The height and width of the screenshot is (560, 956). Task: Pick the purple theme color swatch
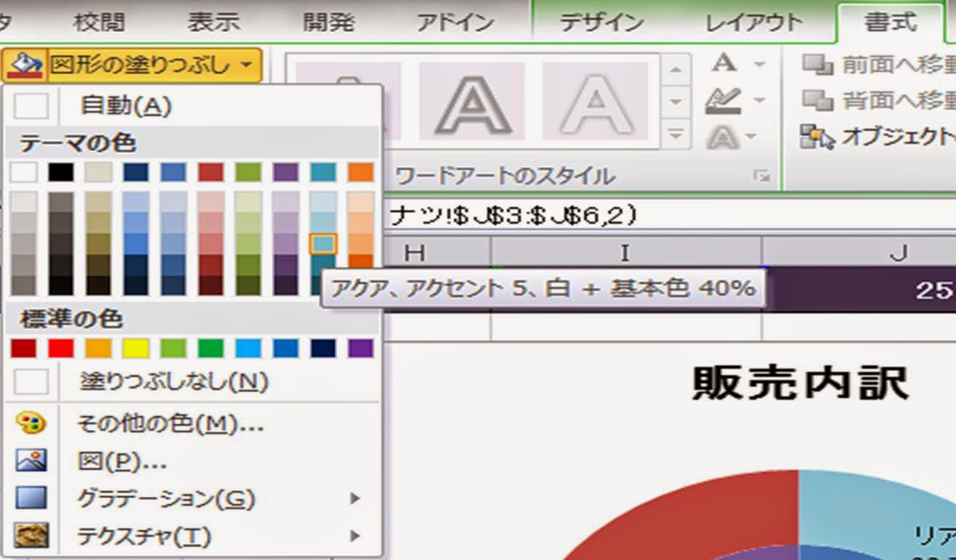(285, 172)
